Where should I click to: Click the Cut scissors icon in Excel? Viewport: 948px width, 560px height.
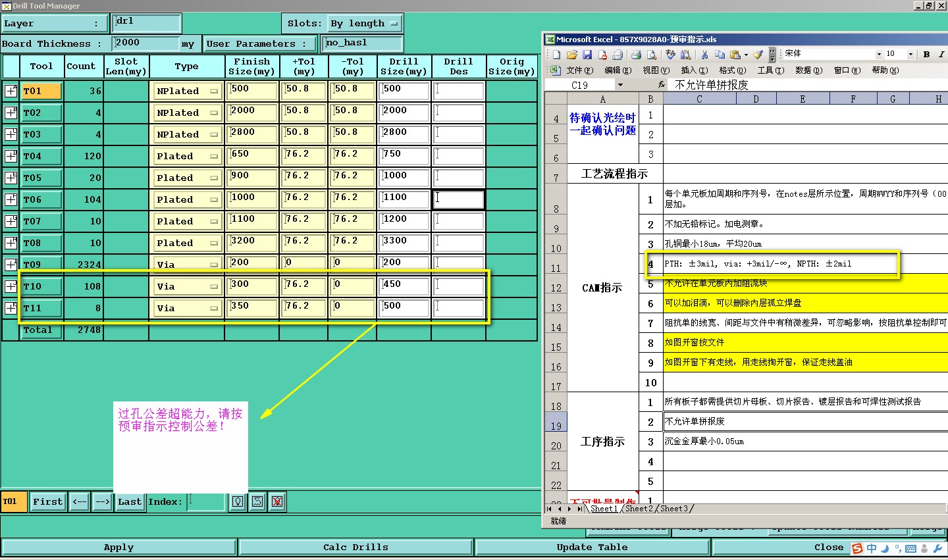click(x=704, y=55)
